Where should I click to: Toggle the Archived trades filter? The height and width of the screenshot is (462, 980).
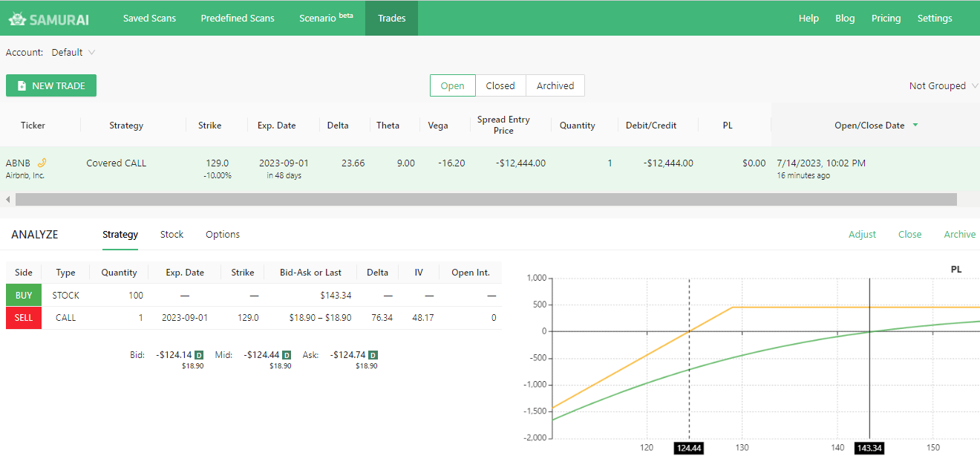[555, 85]
